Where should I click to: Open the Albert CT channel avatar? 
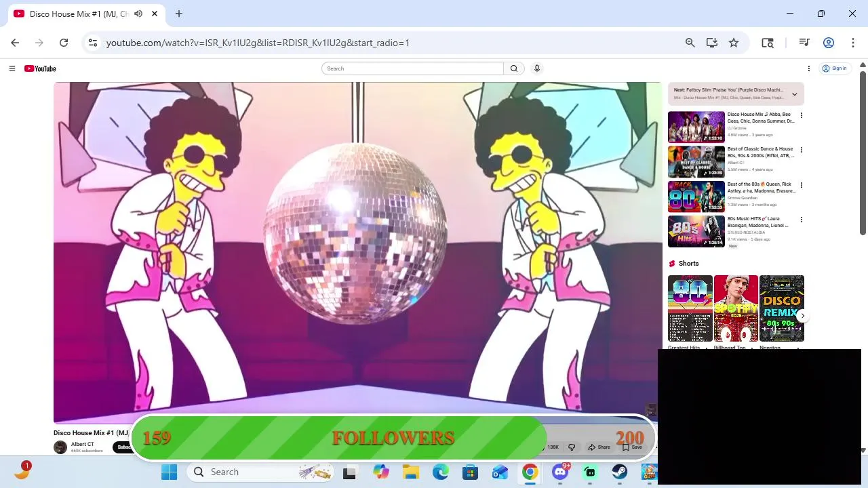click(60, 447)
